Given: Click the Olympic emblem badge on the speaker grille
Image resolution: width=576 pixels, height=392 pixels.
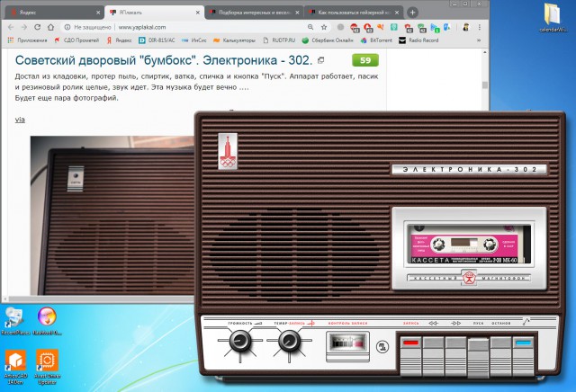Looking at the screenshot, I should (x=228, y=151).
